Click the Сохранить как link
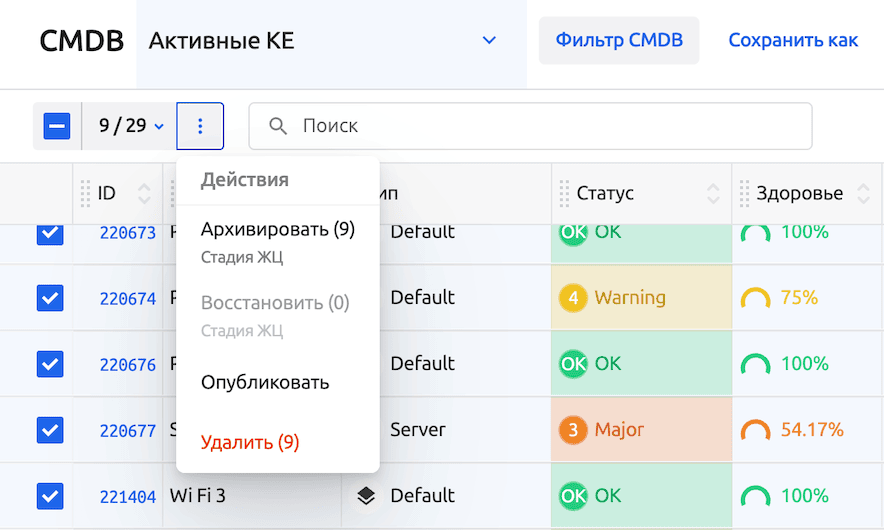 (793, 41)
